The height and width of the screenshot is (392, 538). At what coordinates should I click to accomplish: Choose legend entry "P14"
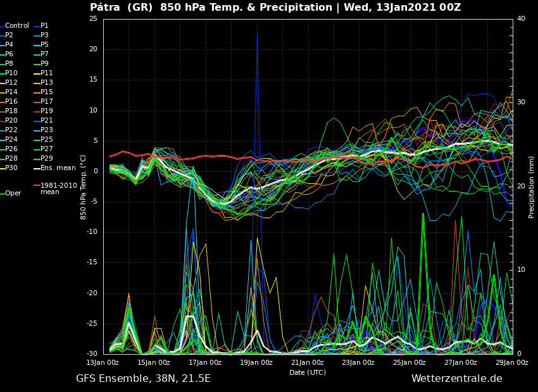(x=9, y=92)
